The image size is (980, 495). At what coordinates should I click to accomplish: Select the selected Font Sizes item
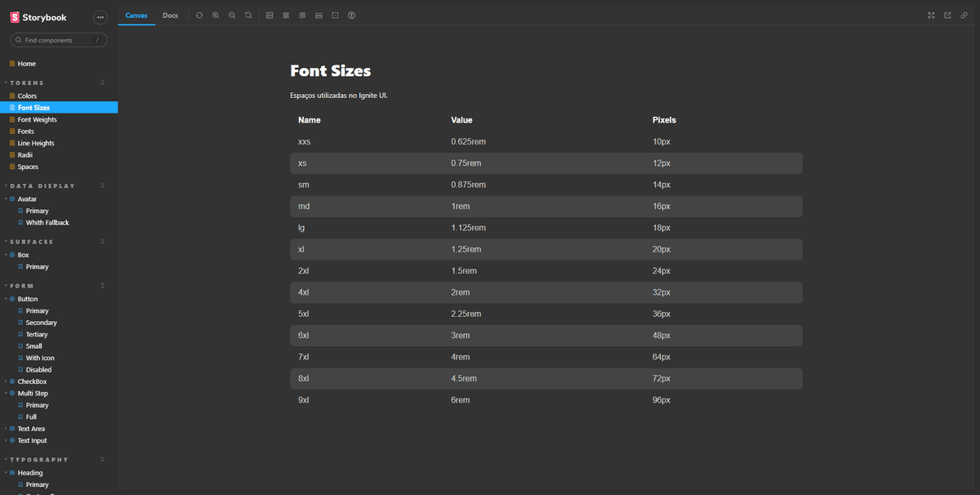click(59, 108)
